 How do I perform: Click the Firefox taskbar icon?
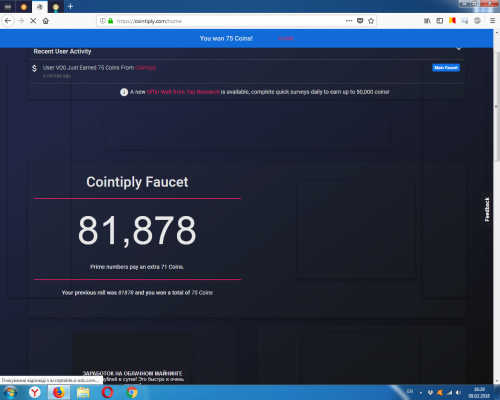pyautogui.click(x=59, y=392)
